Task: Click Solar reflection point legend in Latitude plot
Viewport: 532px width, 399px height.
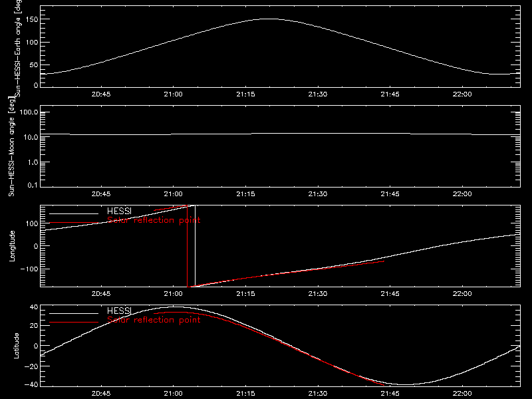Action: (154, 320)
